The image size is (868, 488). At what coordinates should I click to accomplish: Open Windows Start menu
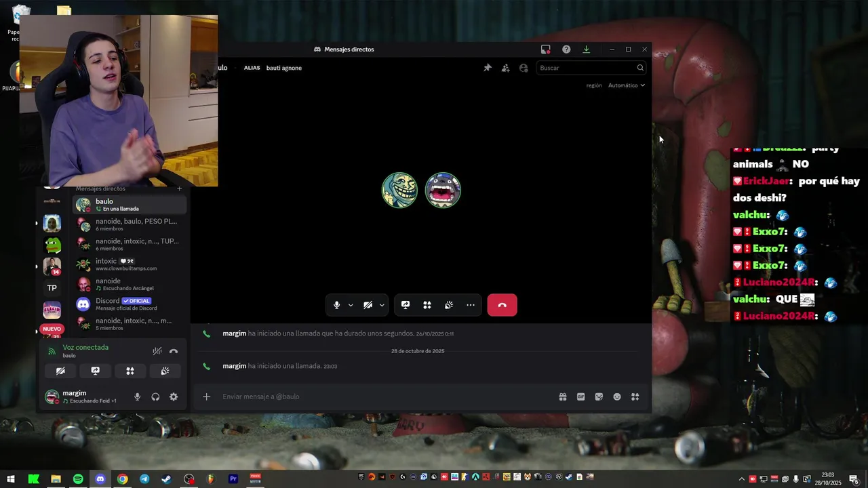(x=11, y=479)
